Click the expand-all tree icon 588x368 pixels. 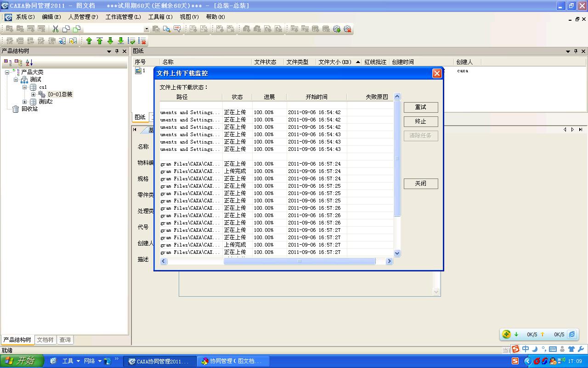click(x=7, y=62)
